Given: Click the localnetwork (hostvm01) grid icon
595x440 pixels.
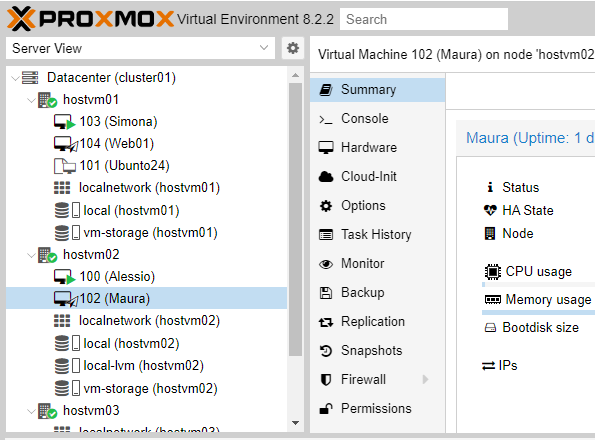Looking at the screenshot, I should point(62,188).
